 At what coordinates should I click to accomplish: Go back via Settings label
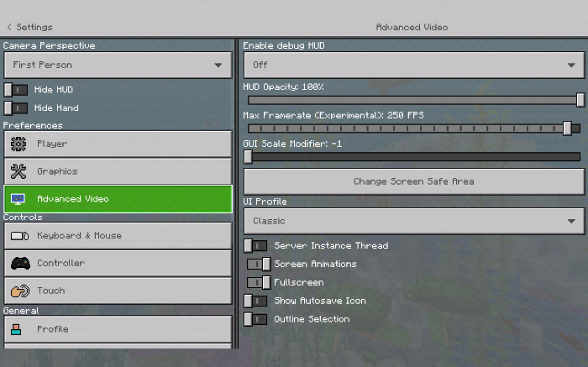[34, 27]
